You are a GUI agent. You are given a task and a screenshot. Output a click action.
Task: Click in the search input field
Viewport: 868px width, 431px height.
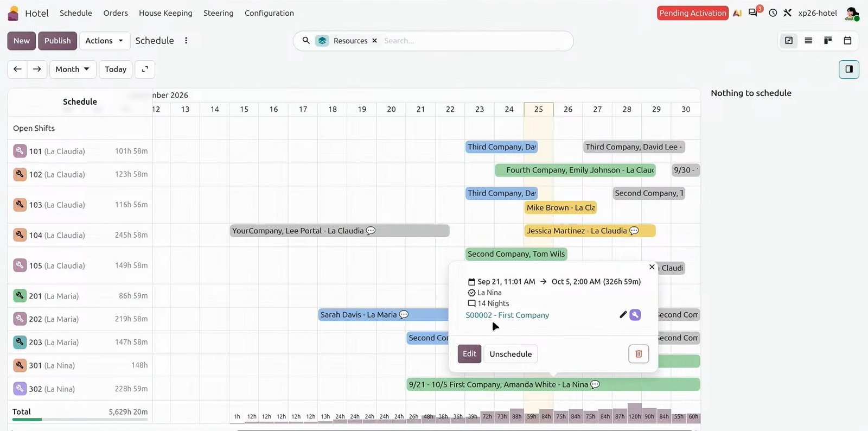(x=475, y=41)
